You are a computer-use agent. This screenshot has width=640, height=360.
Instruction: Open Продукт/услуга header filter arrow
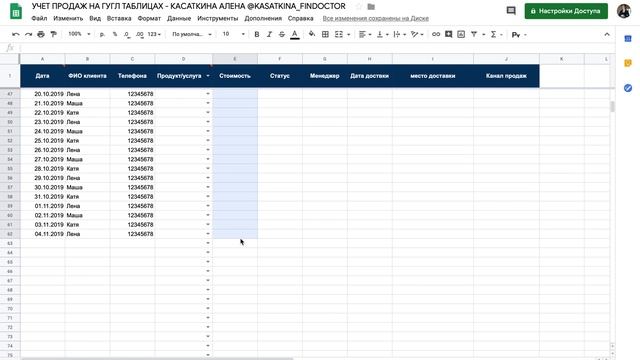click(x=208, y=76)
